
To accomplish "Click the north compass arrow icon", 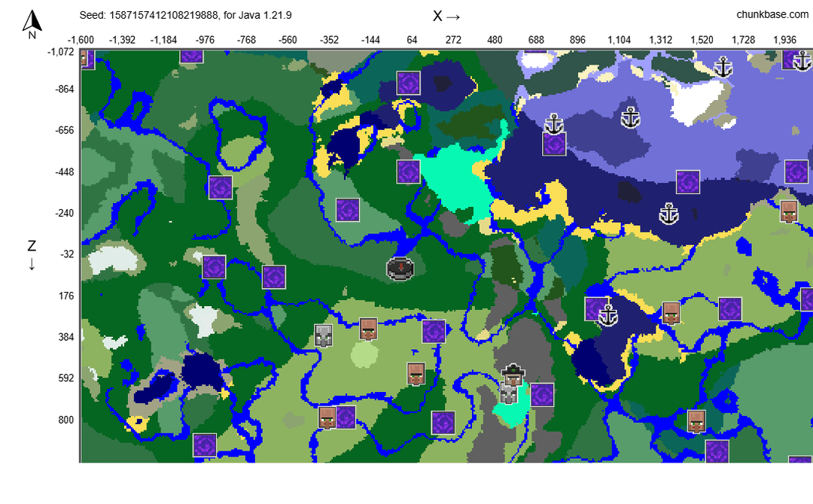I will tap(32, 24).
